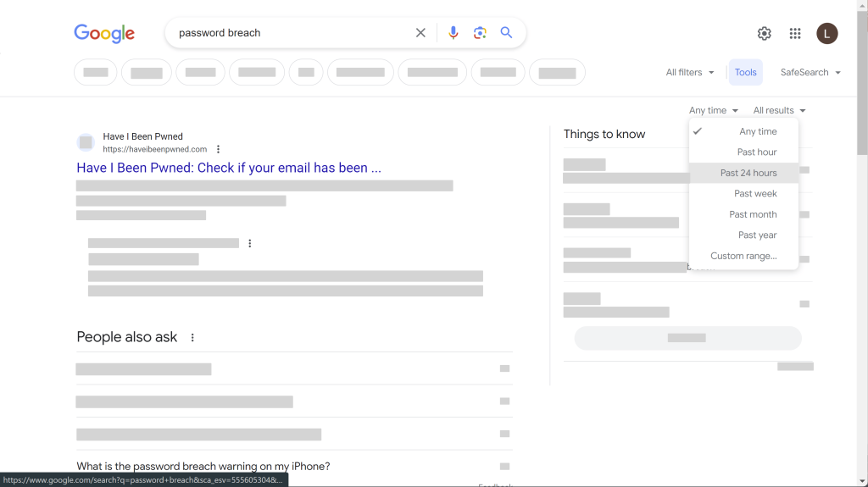The image size is (868, 487).
Task: Open three-dot menu beside the nested result
Action: coord(250,244)
